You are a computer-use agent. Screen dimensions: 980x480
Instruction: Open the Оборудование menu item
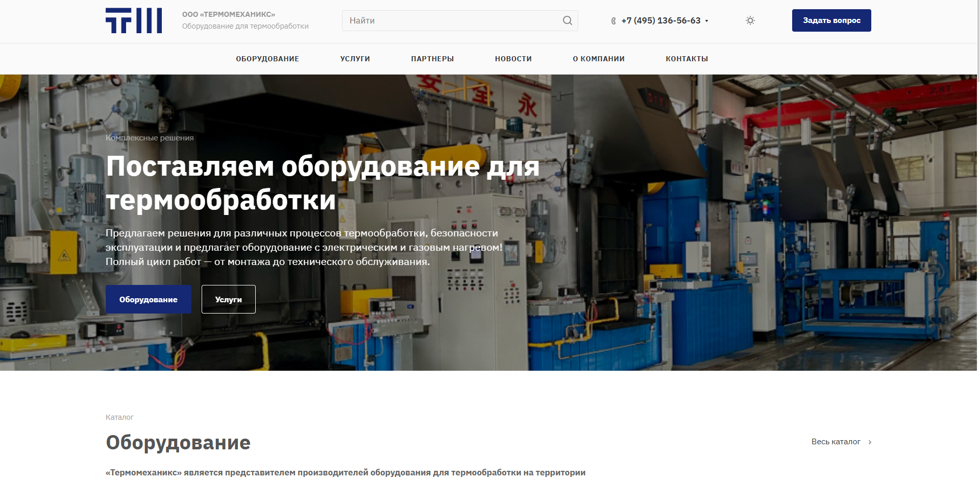(267, 59)
